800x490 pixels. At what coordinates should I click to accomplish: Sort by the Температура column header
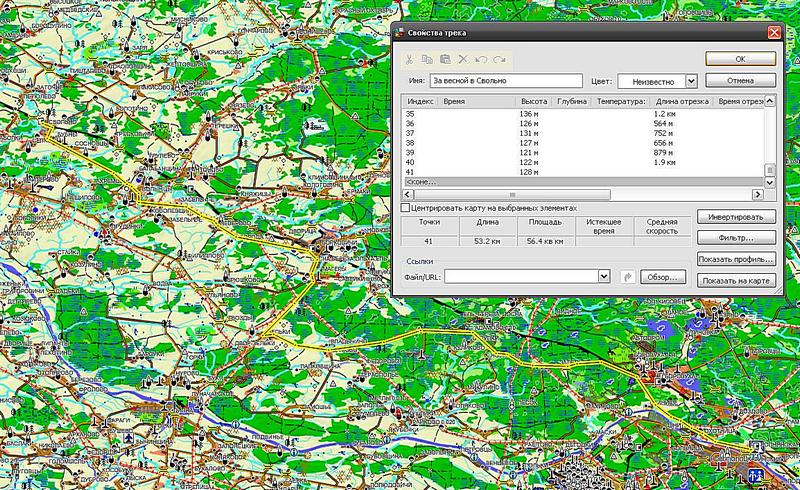621,102
